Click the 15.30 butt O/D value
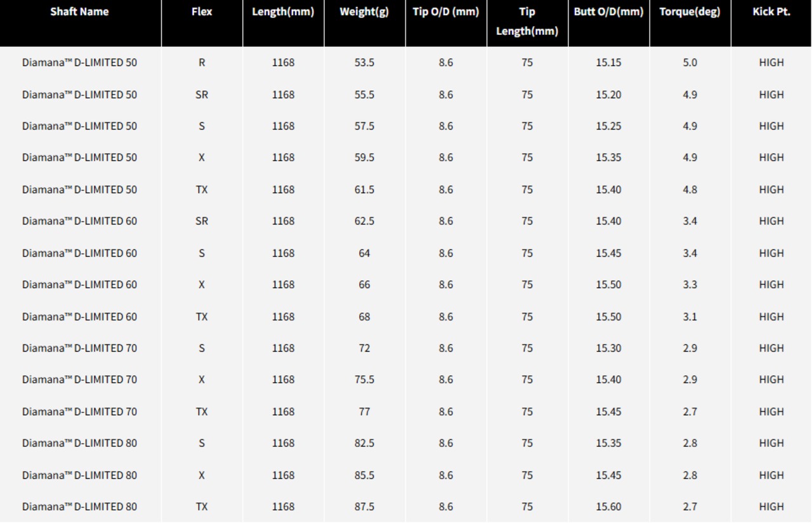 click(x=608, y=348)
